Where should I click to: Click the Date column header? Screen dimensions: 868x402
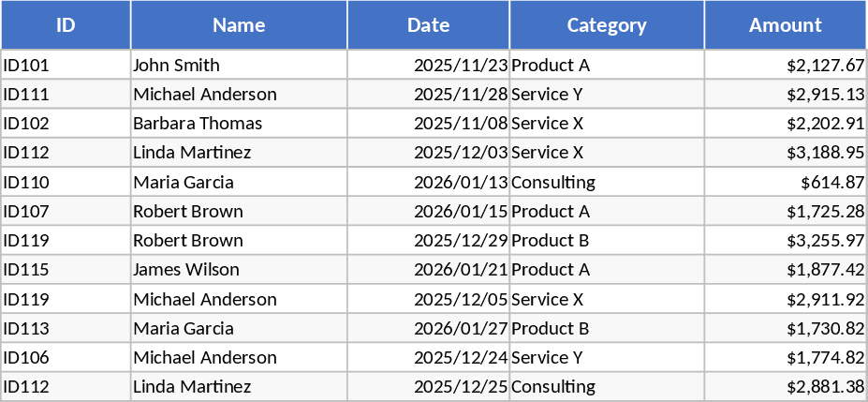(x=428, y=25)
